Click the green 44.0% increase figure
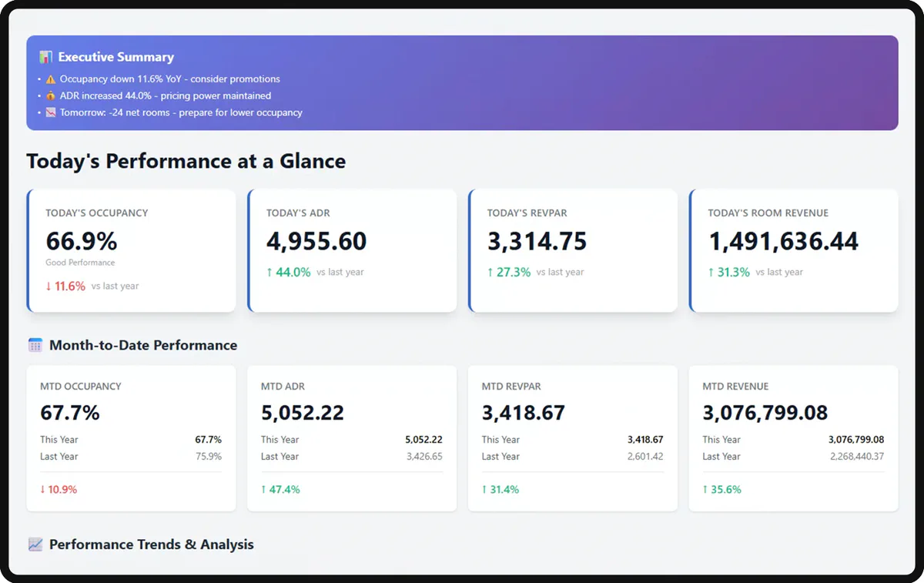The height and width of the screenshot is (583, 924). click(289, 272)
